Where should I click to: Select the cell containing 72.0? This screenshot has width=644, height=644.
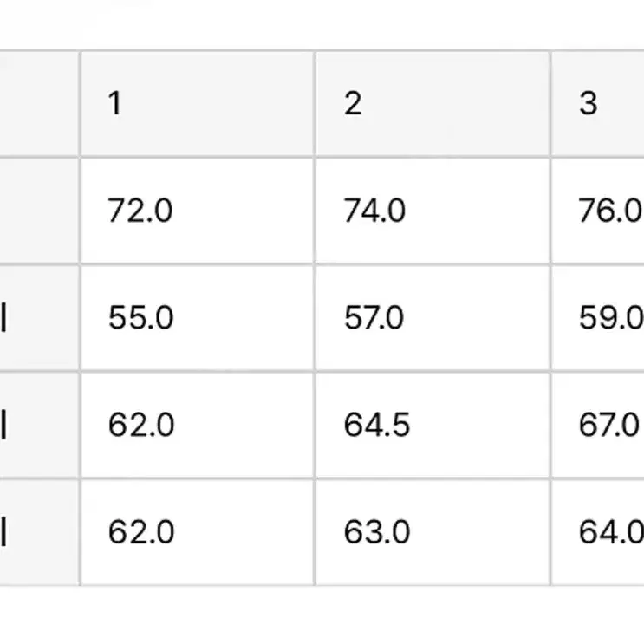coord(198,211)
